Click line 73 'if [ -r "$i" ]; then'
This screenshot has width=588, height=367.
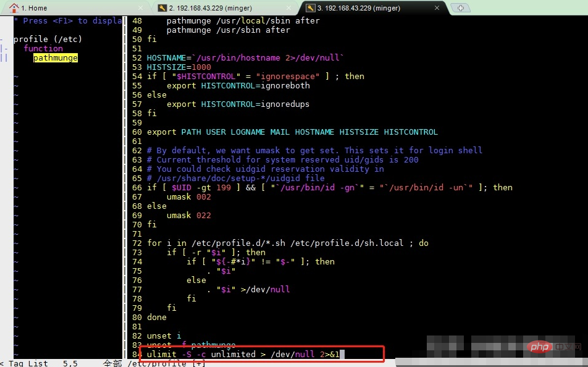[216, 252]
